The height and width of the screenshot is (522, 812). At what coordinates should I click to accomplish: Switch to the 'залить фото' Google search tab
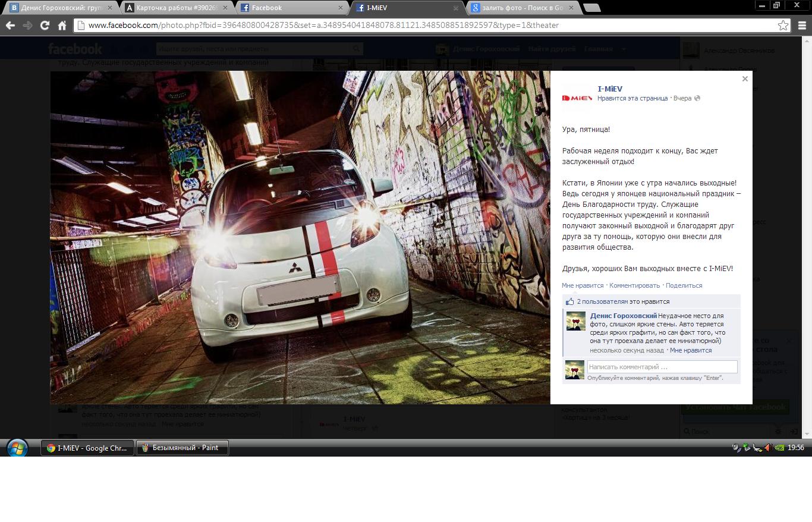coord(523,8)
